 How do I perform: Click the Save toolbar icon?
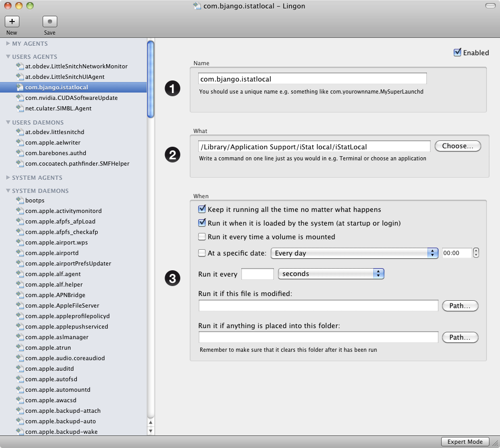tap(50, 22)
